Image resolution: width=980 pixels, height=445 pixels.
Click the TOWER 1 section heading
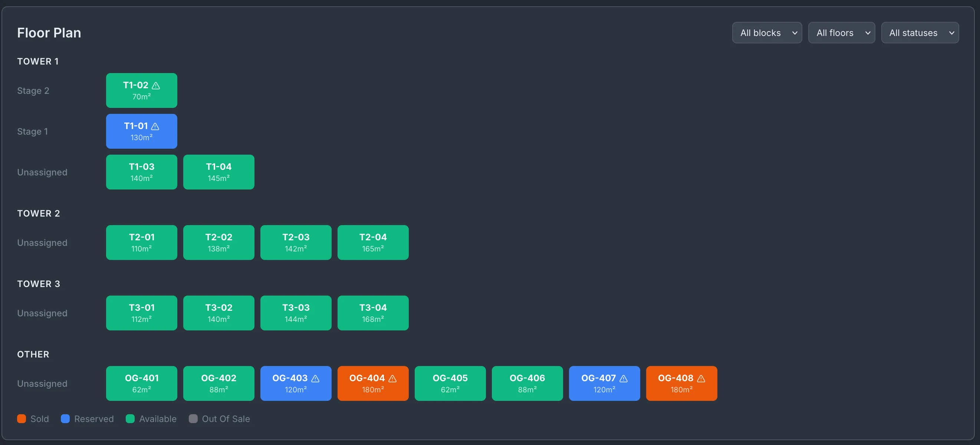(38, 61)
